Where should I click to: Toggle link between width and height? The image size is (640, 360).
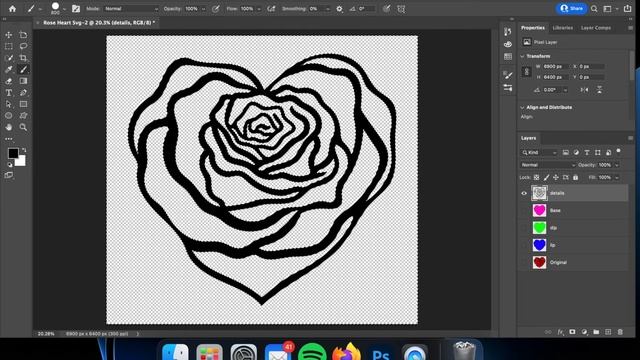[x=527, y=72]
